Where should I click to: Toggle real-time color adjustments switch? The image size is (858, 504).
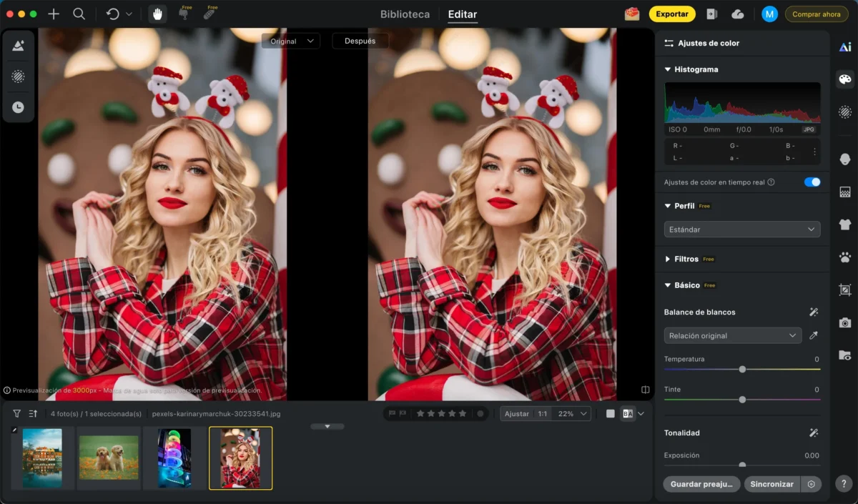coord(812,182)
